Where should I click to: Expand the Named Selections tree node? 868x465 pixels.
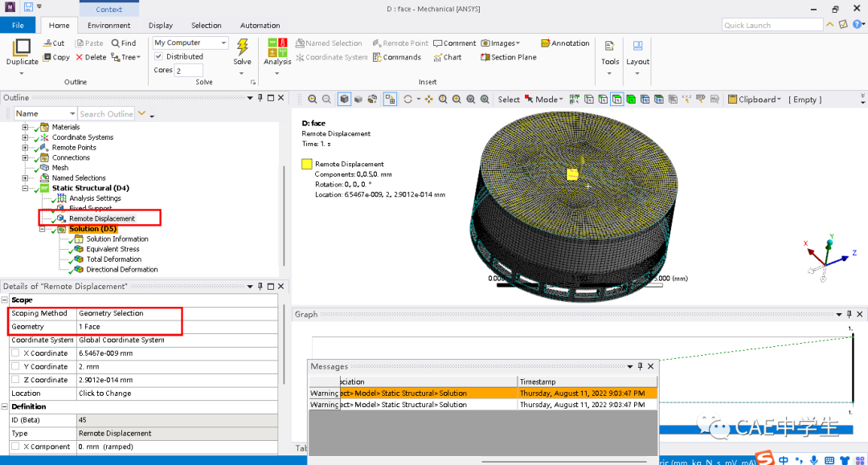pyautogui.click(x=25, y=178)
